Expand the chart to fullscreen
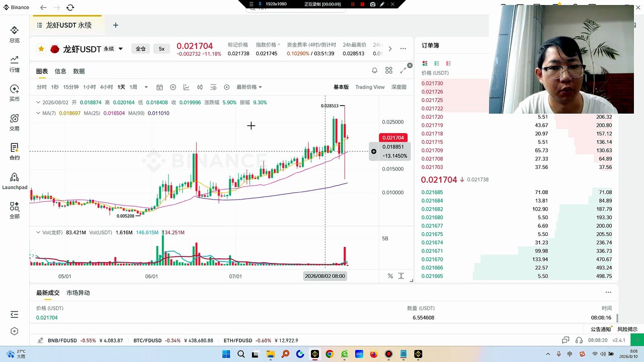This screenshot has height=362, width=644. click(403, 71)
